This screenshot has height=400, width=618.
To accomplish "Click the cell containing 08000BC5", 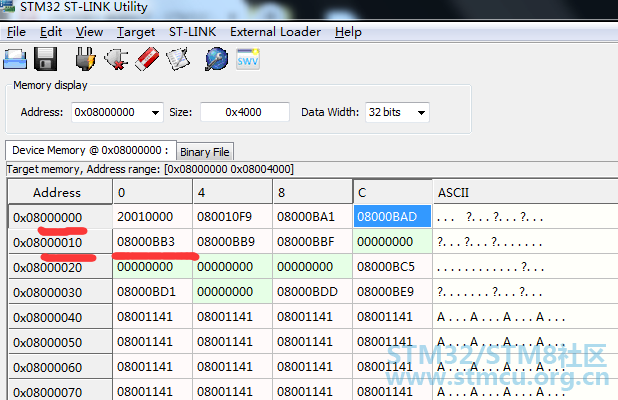I will click(x=393, y=267).
